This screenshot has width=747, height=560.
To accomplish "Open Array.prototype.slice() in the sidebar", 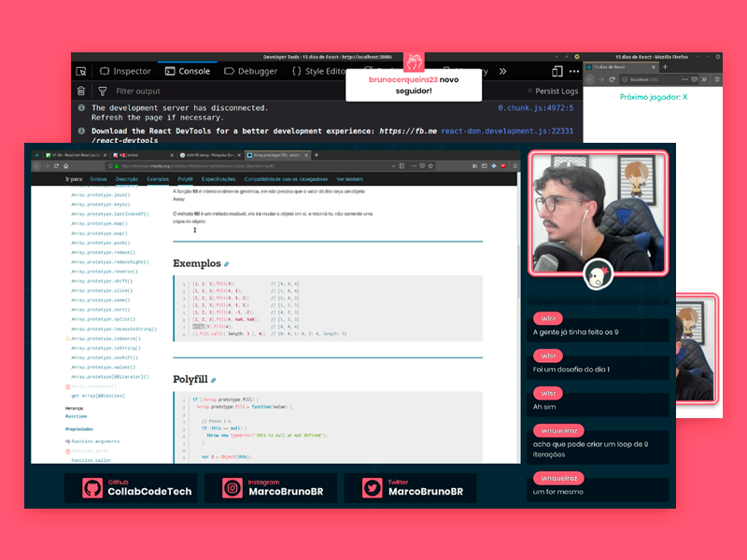I will [x=102, y=290].
